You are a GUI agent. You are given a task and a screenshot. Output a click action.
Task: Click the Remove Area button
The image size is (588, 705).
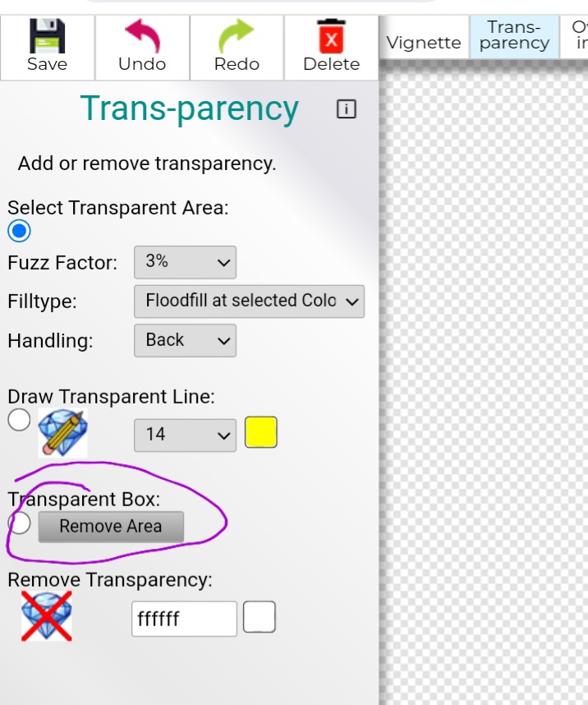point(111,527)
